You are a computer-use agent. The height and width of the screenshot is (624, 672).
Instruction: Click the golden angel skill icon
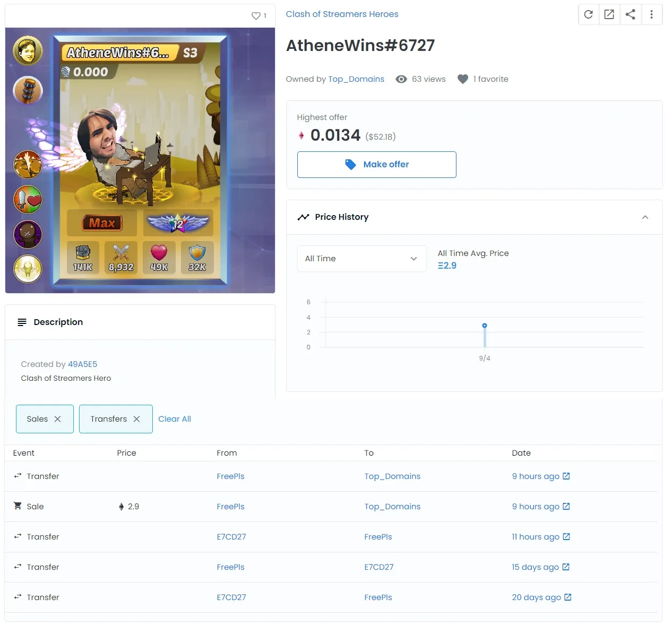pyautogui.click(x=28, y=269)
